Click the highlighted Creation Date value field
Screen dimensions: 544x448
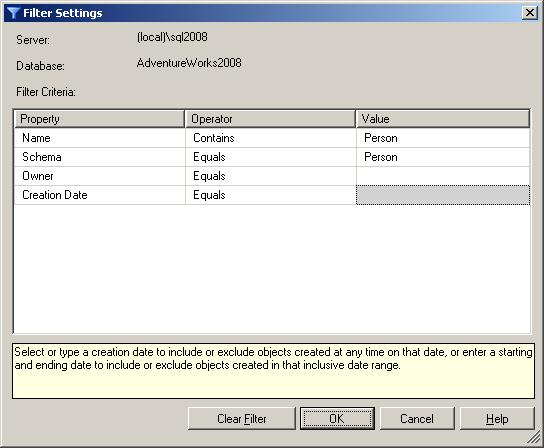coord(443,195)
